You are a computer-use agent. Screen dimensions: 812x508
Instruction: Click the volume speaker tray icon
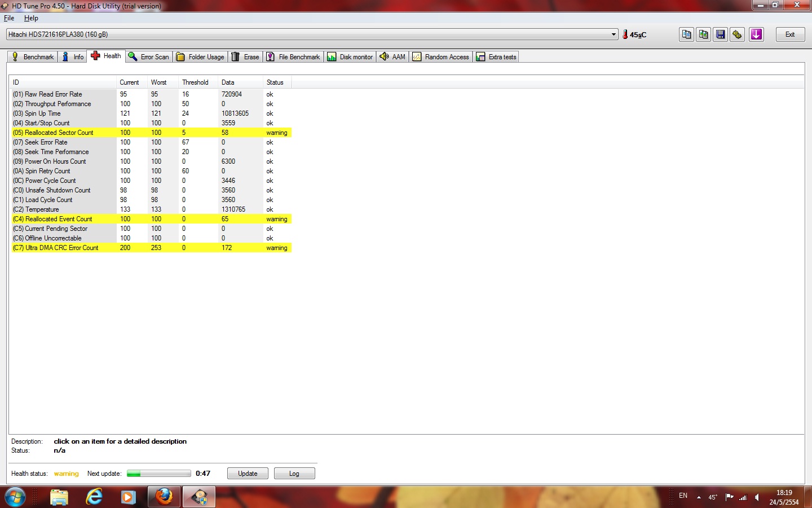coord(757,497)
